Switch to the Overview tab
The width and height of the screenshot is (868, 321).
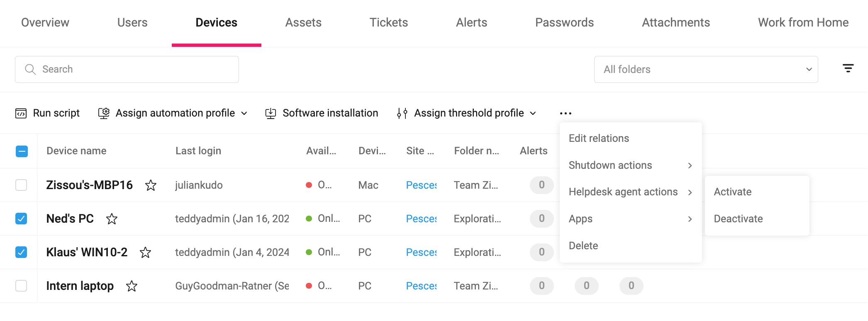[x=45, y=22]
